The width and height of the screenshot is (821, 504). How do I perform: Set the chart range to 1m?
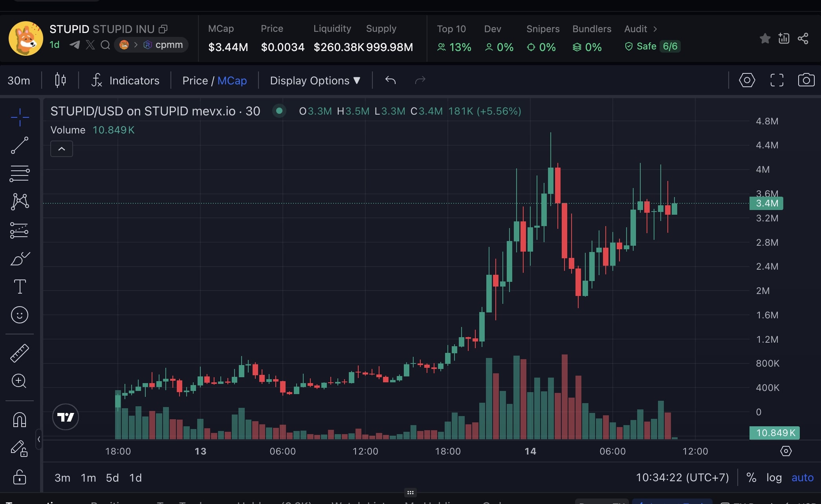88,478
